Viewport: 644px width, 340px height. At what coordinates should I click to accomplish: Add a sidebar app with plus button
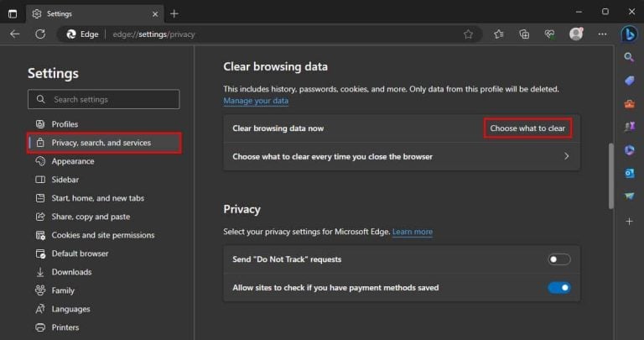coord(630,221)
